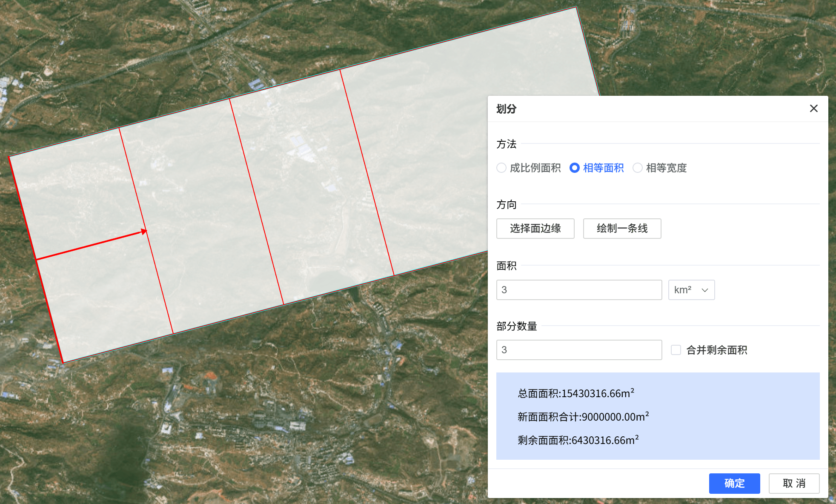Image resolution: width=836 pixels, height=504 pixels.
Task: Click the 划分 dialog title
Action: coord(506,109)
